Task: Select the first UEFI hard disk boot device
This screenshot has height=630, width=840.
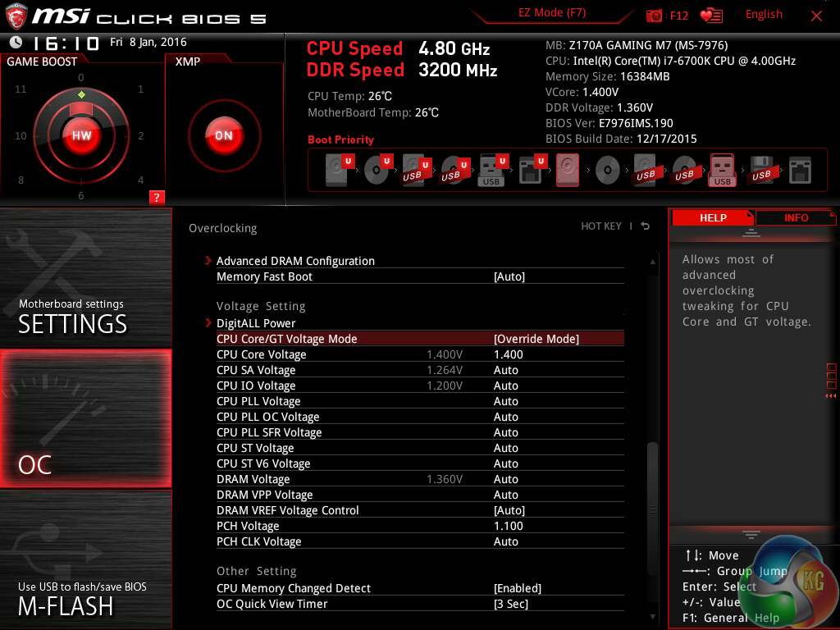Action: pyautogui.click(x=339, y=170)
